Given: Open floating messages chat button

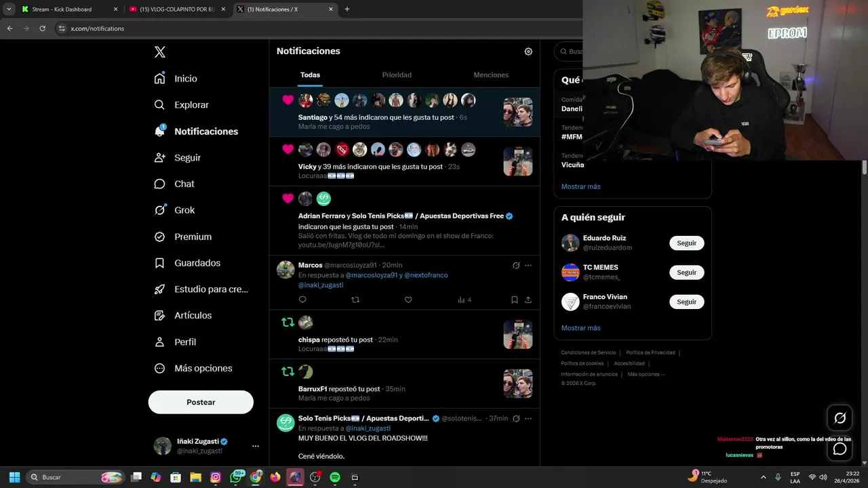Looking at the screenshot, I should coord(840,449).
